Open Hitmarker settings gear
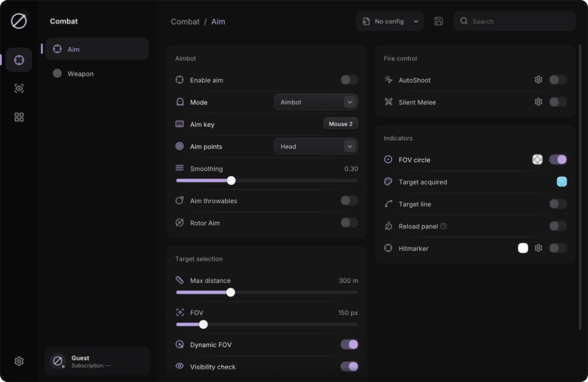Screen dimensions: 588x382 tap(538, 248)
